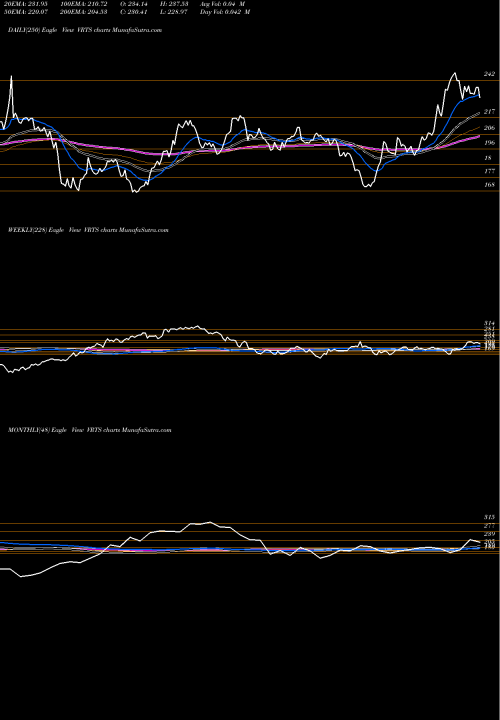Click the 217 price label on daily chart
The width and height of the screenshot is (500, 720).
[x=489, y=112]
